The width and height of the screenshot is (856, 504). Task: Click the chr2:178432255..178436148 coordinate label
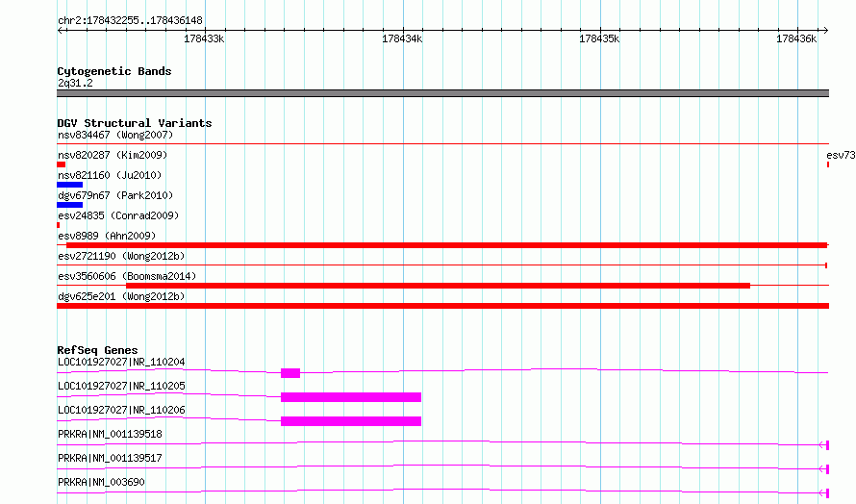[x=130, y=20]
